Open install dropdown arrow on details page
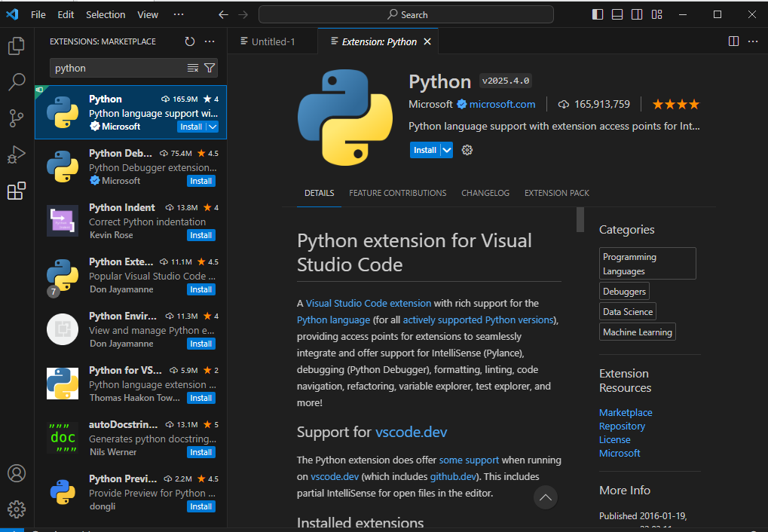768x532 pixels. [447, 150]
